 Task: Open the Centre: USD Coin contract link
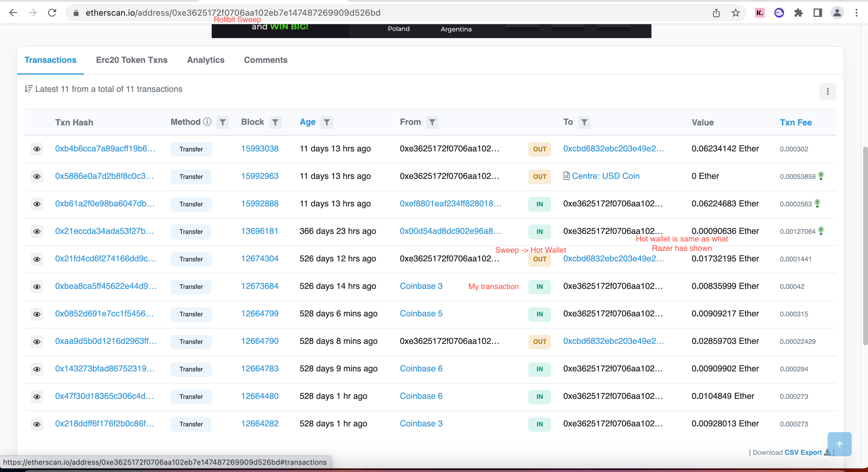[x=606, y=176]
